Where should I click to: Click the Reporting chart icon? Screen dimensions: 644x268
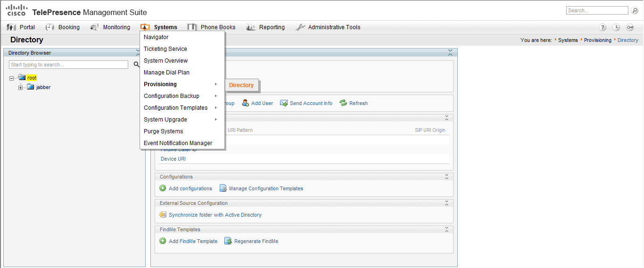(251, 27)
